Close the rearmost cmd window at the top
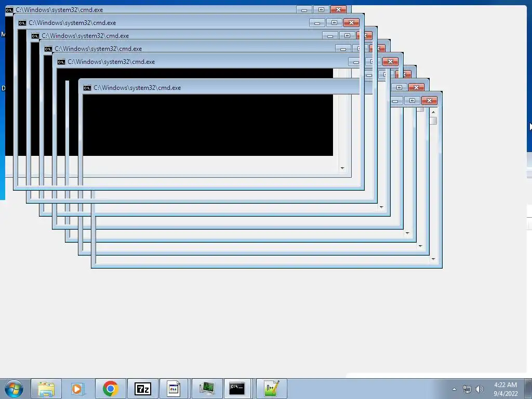This screenshot has width=532, height=399. (338, 9)
